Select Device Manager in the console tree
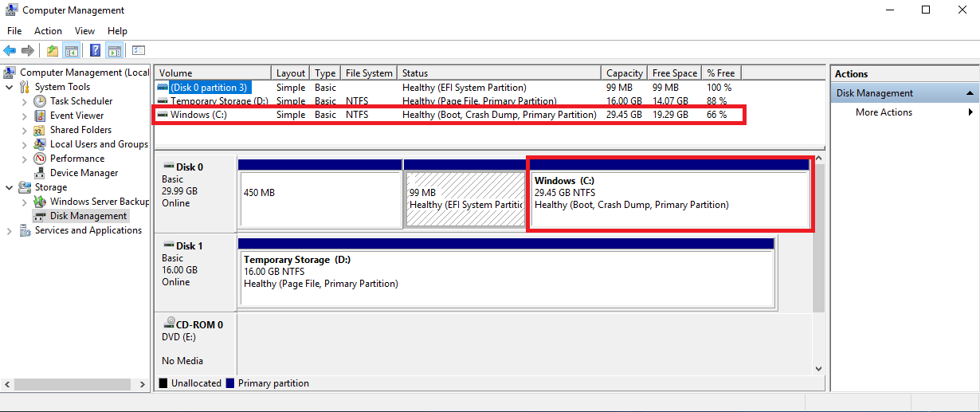The image size is (980, 412). (84, 173)
